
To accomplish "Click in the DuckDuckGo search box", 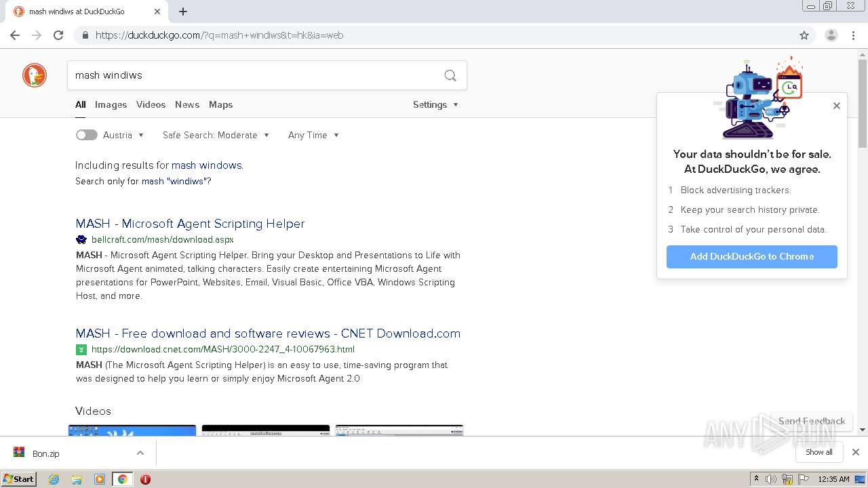I will (x=254, y=75).
